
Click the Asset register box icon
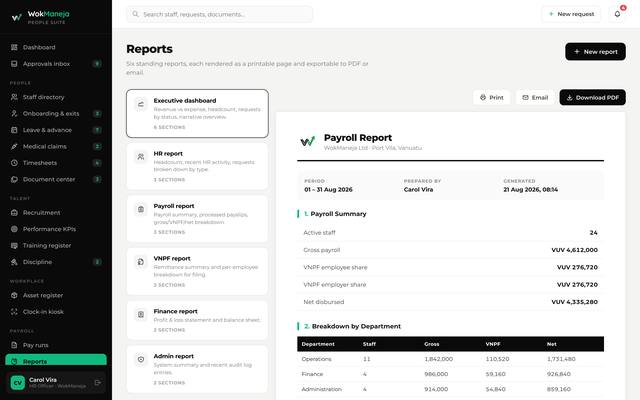tap(14, 295)
